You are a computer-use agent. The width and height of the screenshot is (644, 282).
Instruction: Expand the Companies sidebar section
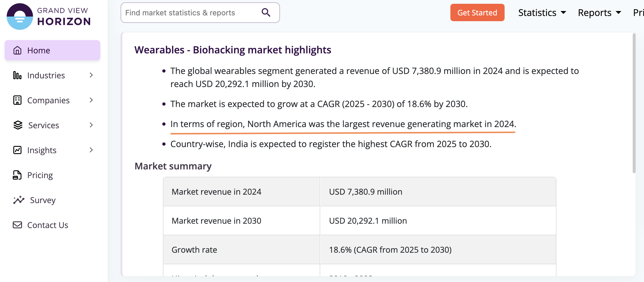pos(91,100)
